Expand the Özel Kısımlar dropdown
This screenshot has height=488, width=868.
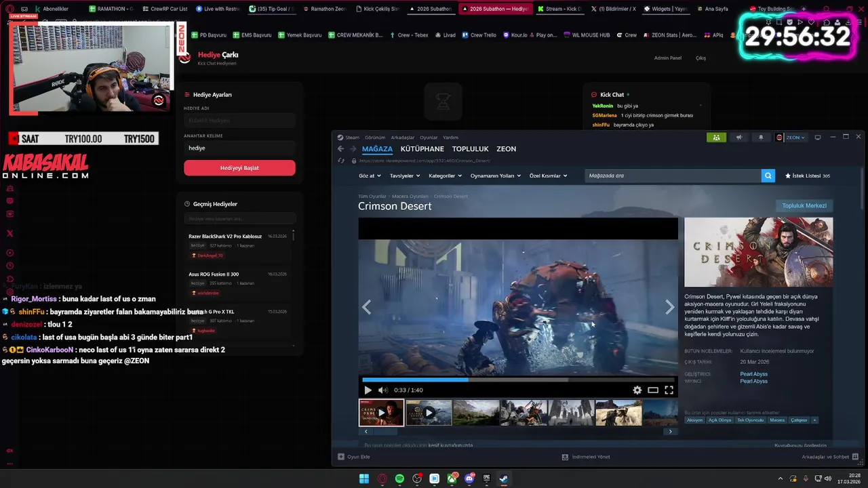pos(548,176)
